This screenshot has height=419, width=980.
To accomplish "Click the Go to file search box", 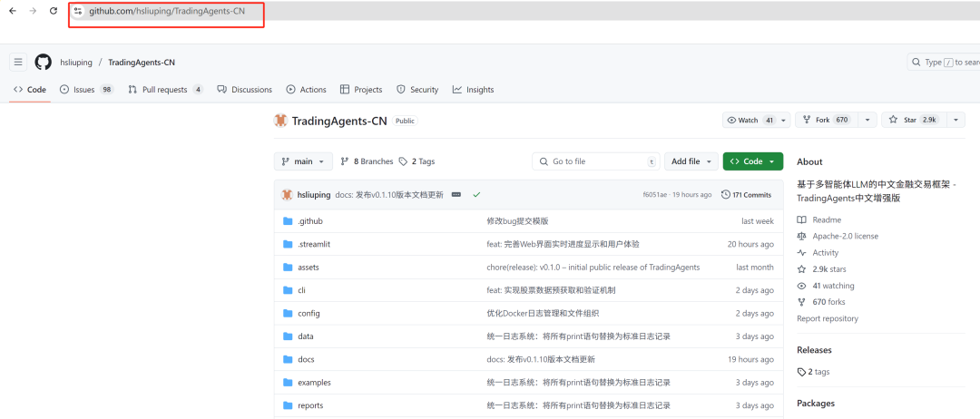I will tap(596, 161).
